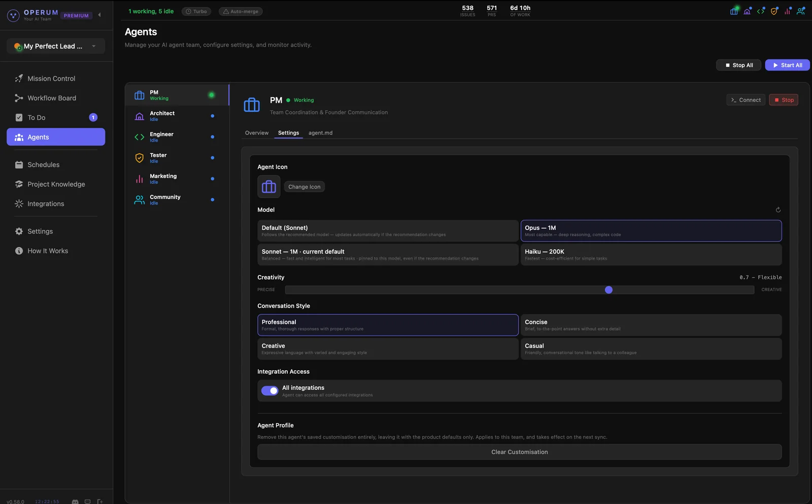Switch to the agent.md tab
The image size is (812, 504).
click(x=320, y=133)
